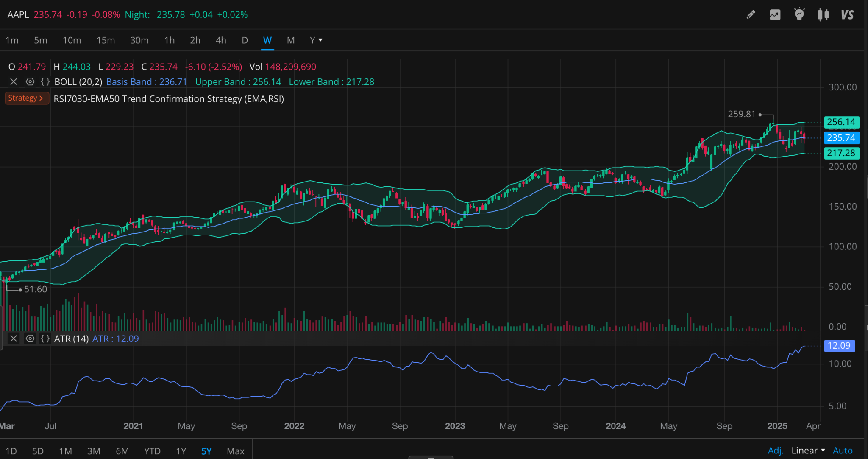Image resolution: width=868 pixels, height=459 pixels.
Task: Set range to Max
Action: [x=235, y=451]
